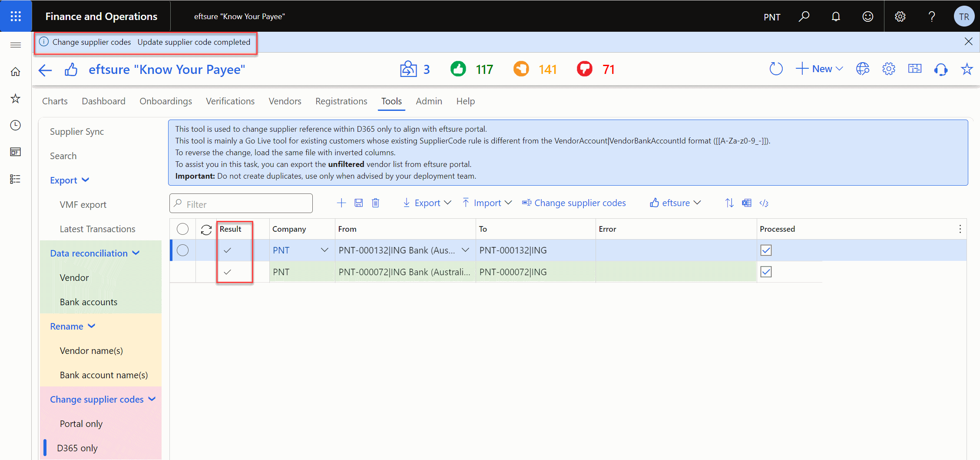Toggle the select-all circle in the grid header

pos(183,229)
